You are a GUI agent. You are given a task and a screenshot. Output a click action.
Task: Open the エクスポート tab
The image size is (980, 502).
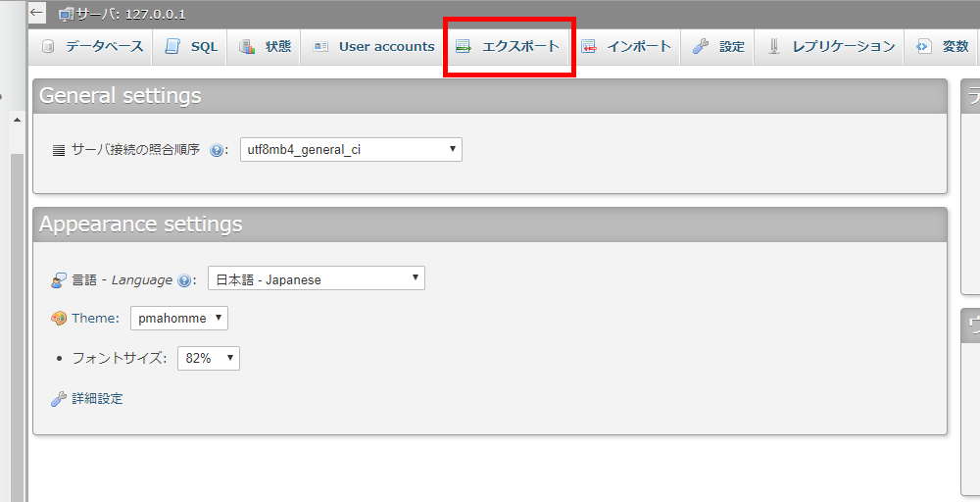tap(509, 46)
